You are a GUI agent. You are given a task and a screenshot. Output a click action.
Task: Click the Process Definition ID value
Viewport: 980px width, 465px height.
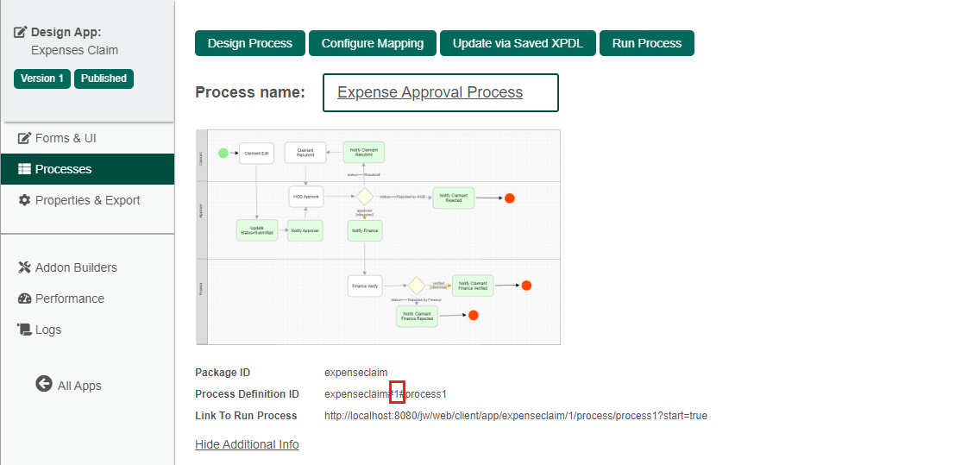point(385,394)
